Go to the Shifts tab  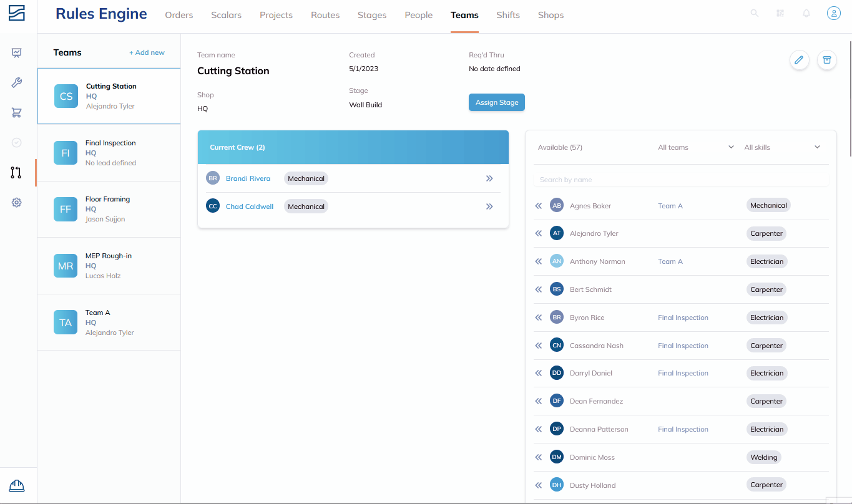point(508,15)
